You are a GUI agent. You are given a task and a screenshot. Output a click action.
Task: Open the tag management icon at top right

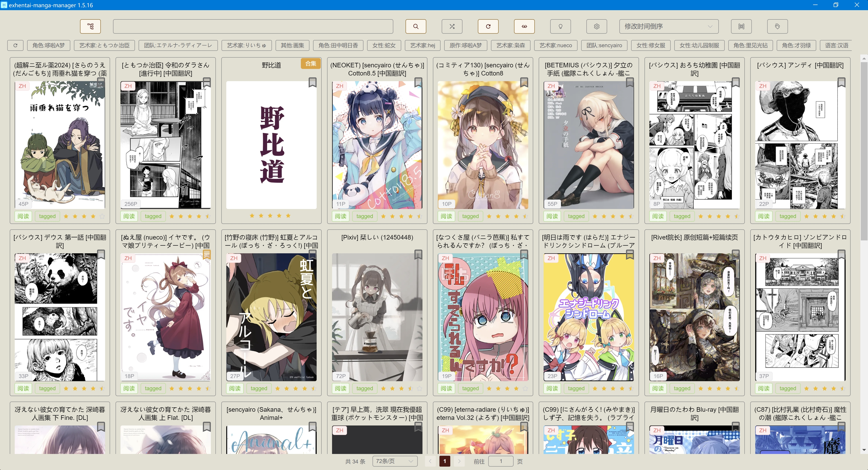[777, 26]
